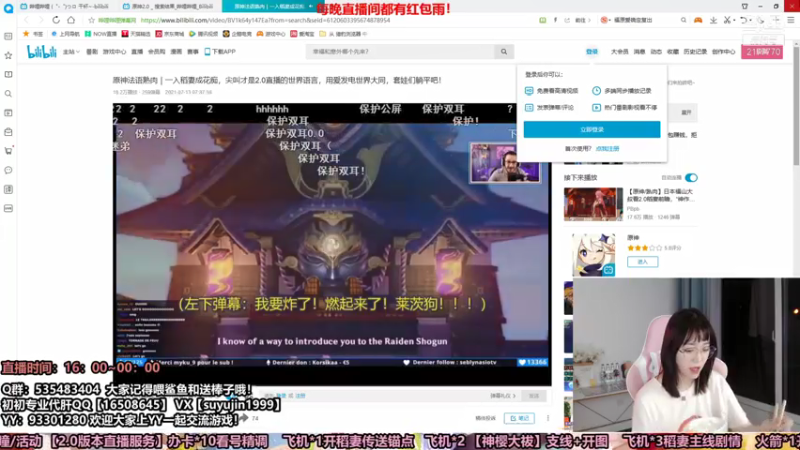The height and width of the screenshot is (450, 800).
Task: Click the pink upload button in header
Action: tap(762, 52)
